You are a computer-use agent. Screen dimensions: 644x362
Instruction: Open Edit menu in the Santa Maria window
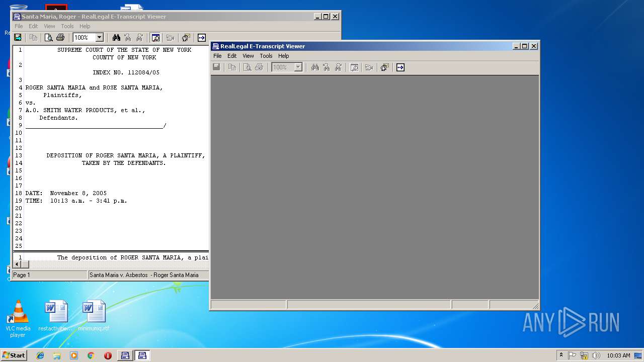(33, 26)
